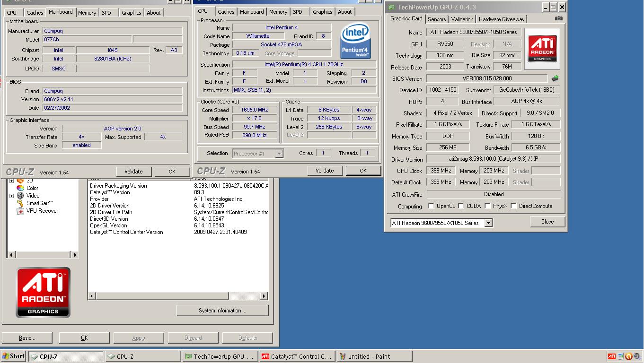Toggle the DirectCompute checkbox in GPU-Z
This screenshot has width=644, height=363.
coord(513,206)
